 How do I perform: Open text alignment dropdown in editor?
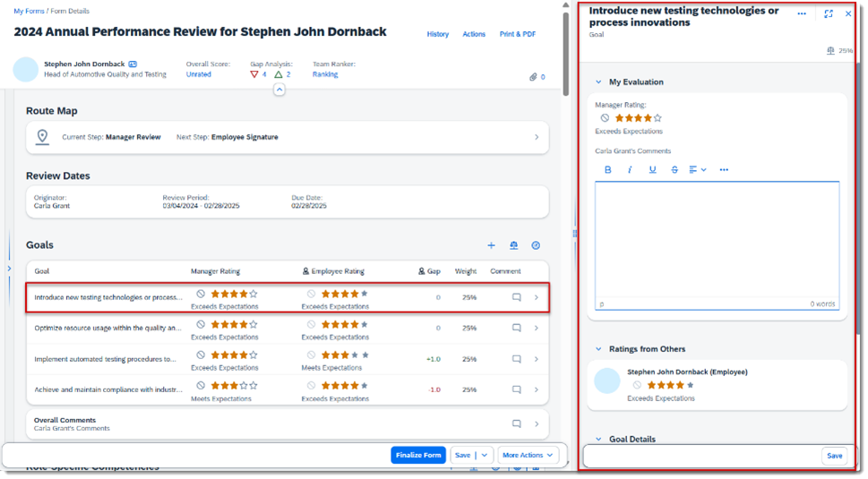click(698, 170)
